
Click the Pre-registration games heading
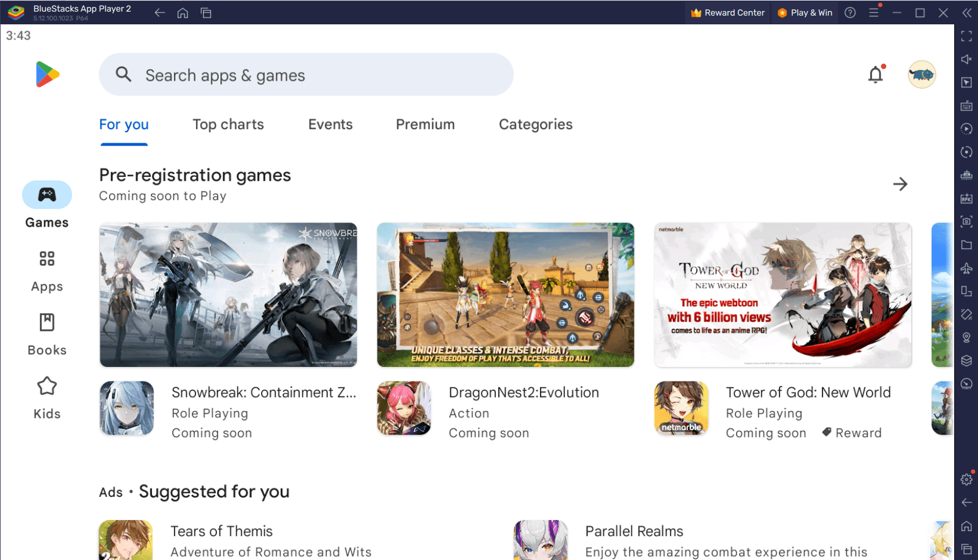coord(195,175)
